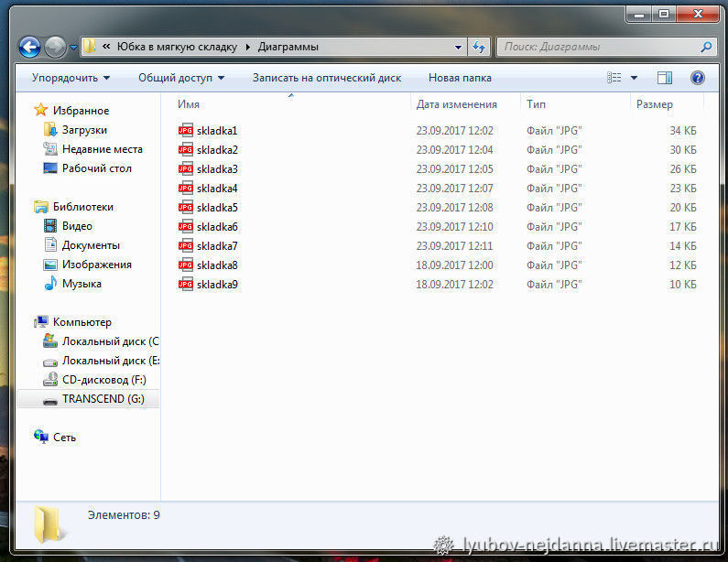728x562 pixels.
Task: Select the skladka5 JPG file icon
Action: [186, 208]
